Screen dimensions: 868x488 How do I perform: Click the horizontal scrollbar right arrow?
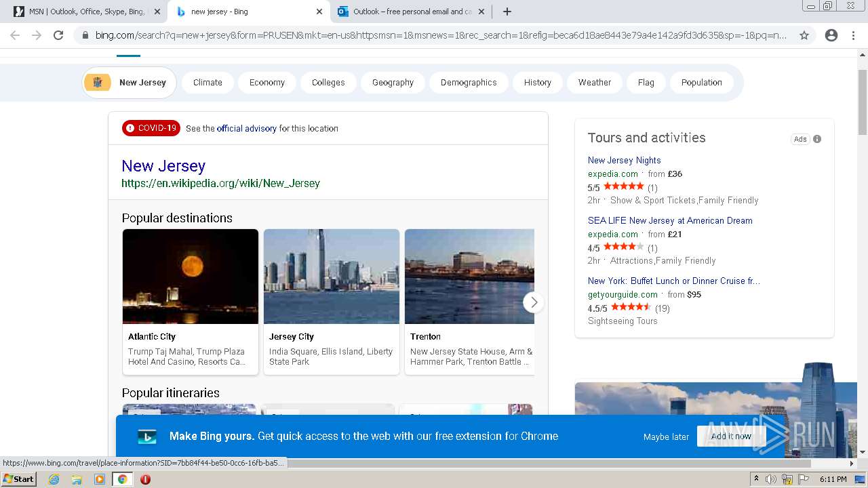point(852,464)
